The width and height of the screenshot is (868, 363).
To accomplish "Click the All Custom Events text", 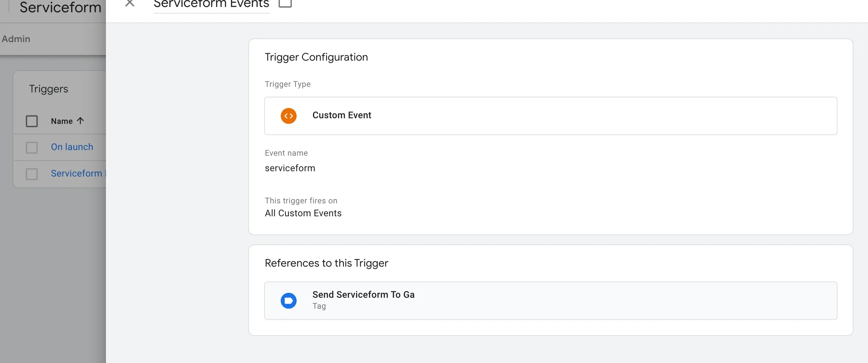I will pos(303,213).
